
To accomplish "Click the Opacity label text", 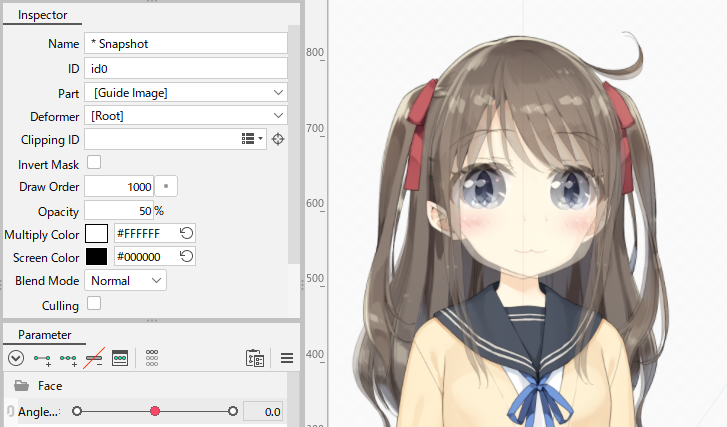I will [x=58, y=212].
